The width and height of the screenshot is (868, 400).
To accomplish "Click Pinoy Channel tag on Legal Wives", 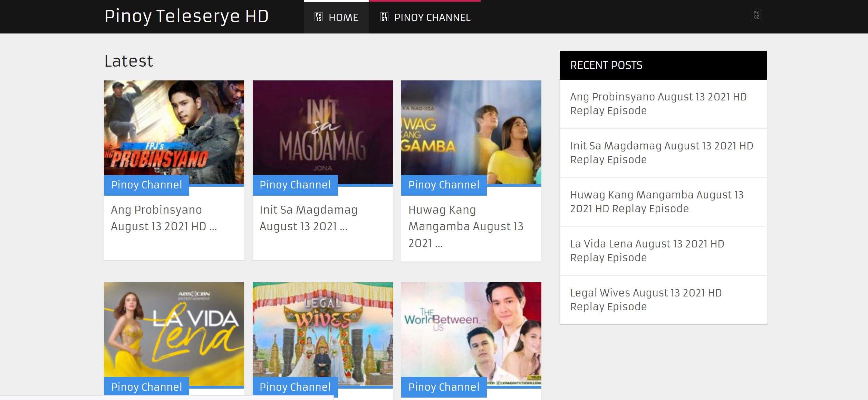I will pyautogui.click(x=295, y=387).
